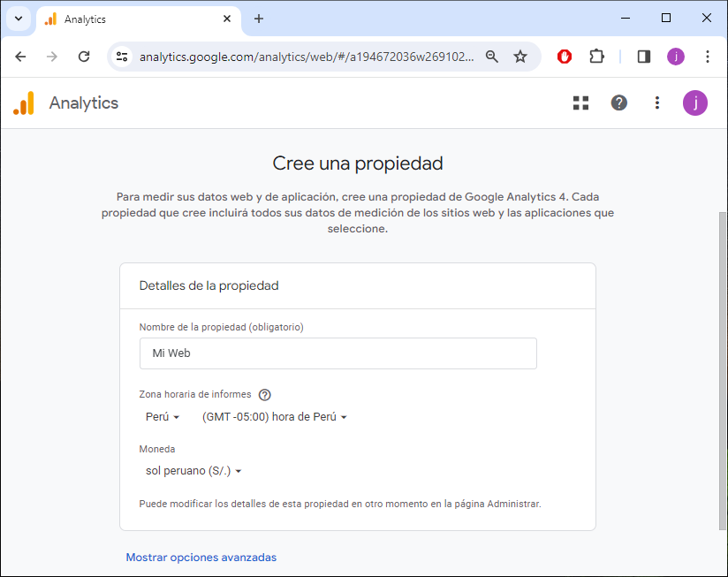Open the GMT -05:00 time zone dropdown

[x=274, y=417]
